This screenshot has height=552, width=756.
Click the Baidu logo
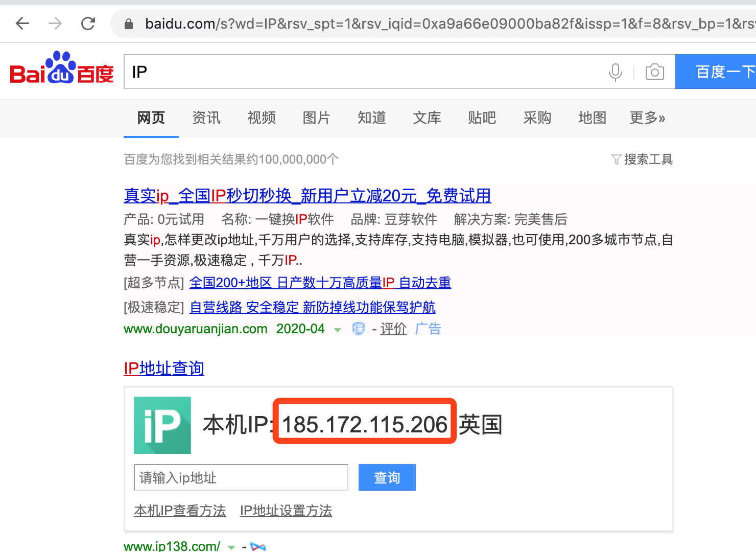click(x=61, y=68)
